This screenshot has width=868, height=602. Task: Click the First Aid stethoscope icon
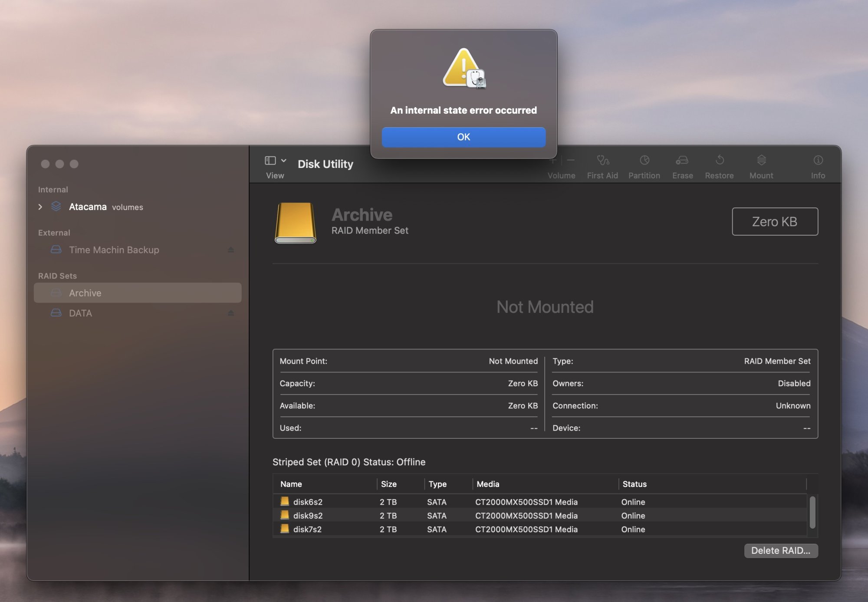pos(603,161)
